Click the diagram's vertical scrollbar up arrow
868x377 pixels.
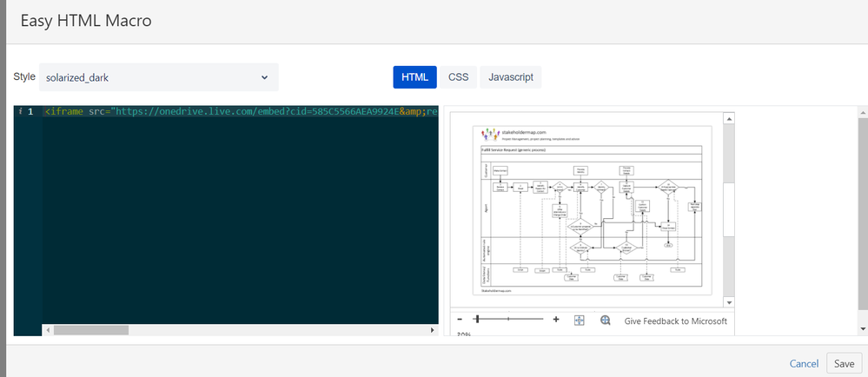tap(729, 118)
